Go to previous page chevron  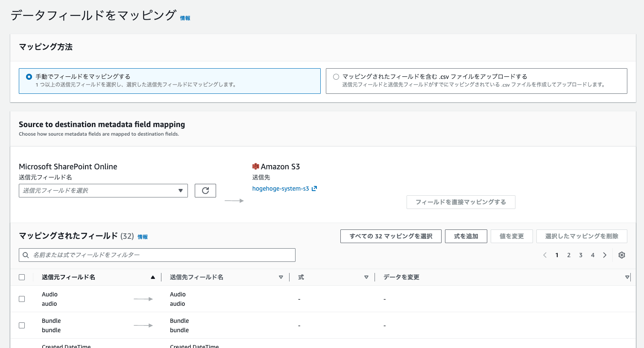545,255
